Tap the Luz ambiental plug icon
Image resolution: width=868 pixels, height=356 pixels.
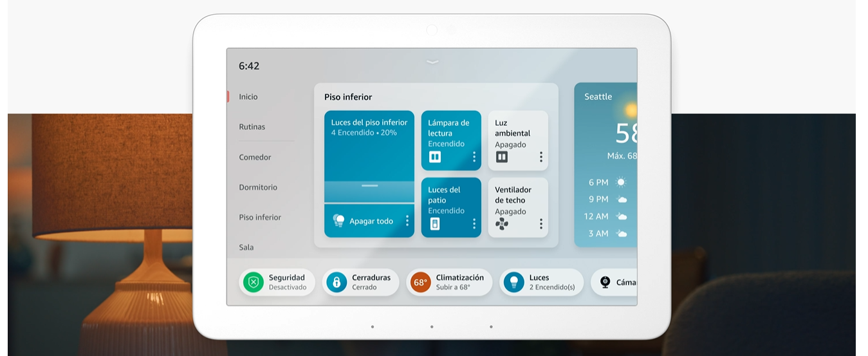pyautogui.click(x=502, y=157)
